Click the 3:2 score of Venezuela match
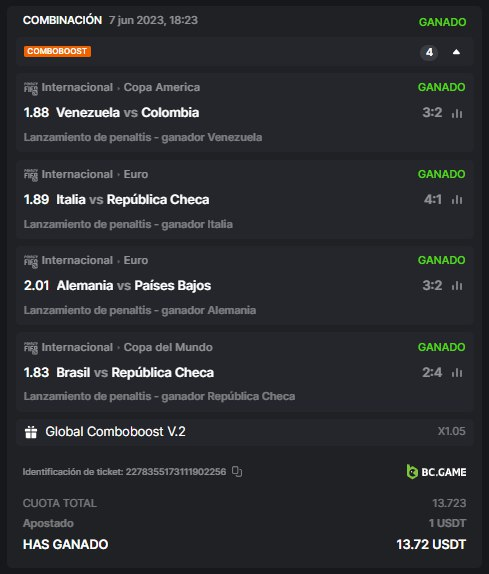 (432, 113)
